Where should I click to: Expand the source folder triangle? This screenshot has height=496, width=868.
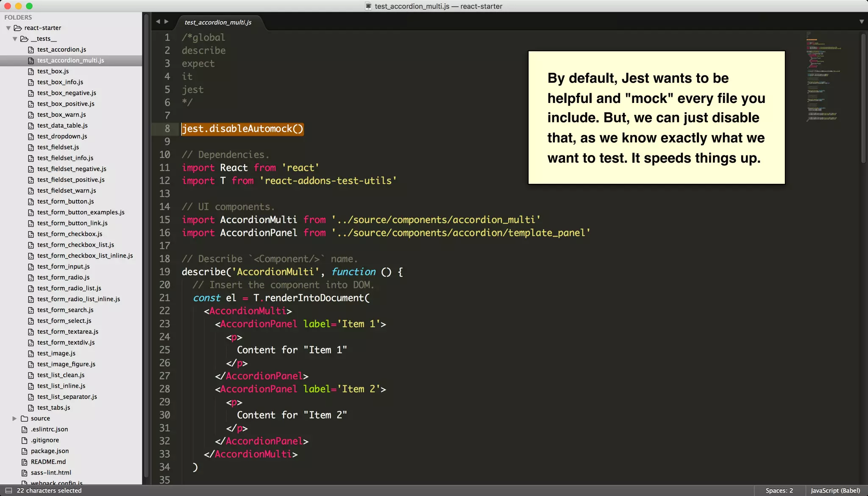(14, 418)
